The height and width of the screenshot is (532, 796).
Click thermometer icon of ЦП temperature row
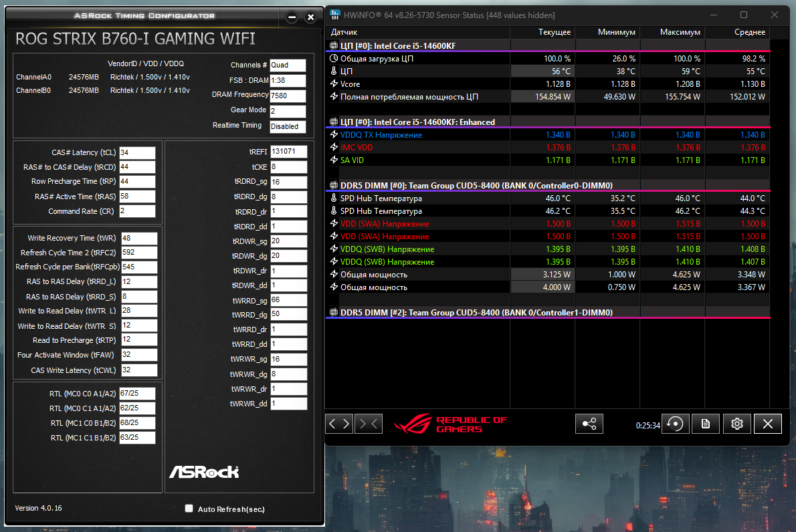[334, 71]
